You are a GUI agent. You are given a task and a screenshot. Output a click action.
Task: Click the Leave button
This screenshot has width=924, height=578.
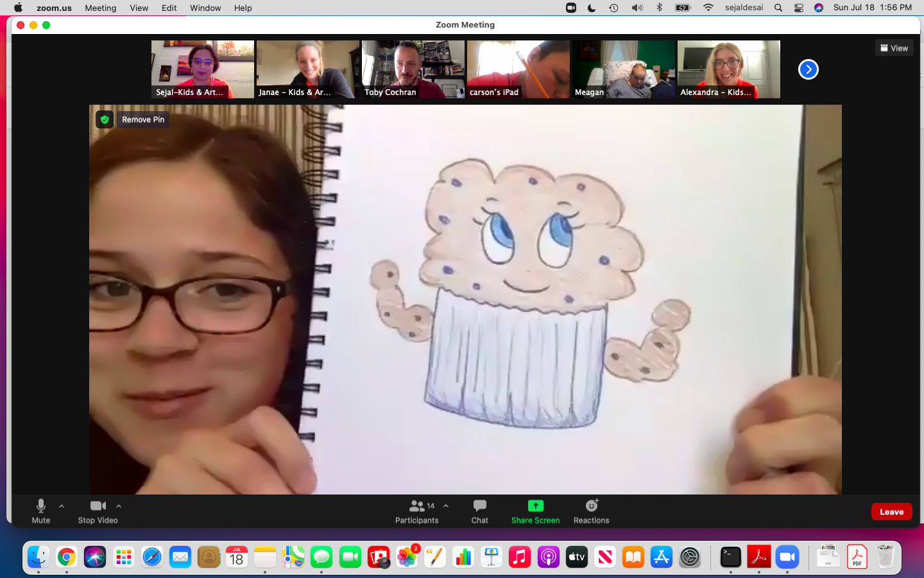tap(891, 512)
